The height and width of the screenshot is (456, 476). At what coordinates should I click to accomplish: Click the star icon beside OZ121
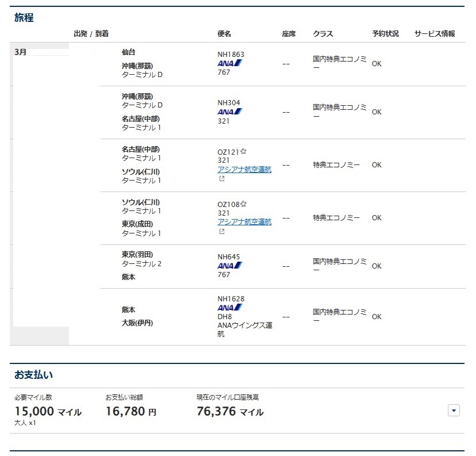(x=243, y=151)
